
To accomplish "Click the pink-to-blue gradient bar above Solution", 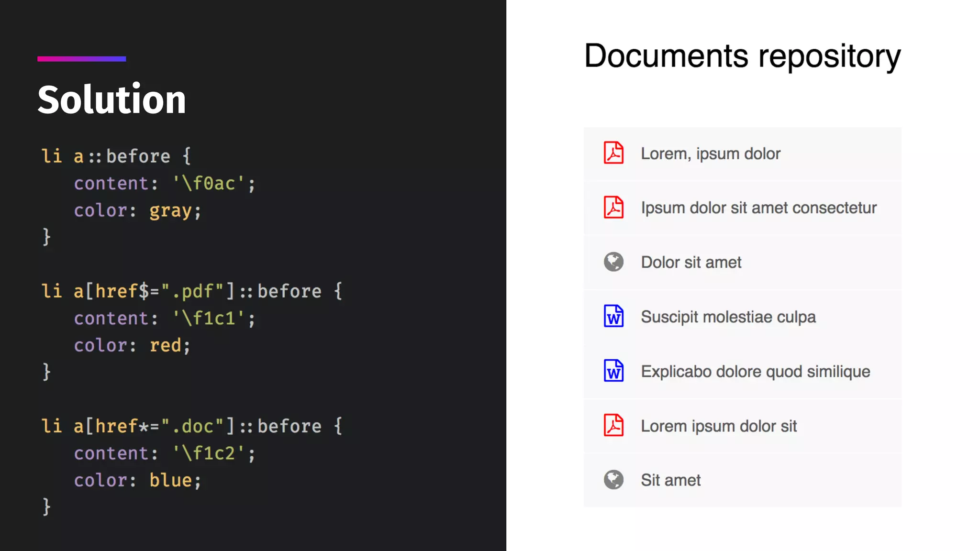I will [x=82, y=59].
